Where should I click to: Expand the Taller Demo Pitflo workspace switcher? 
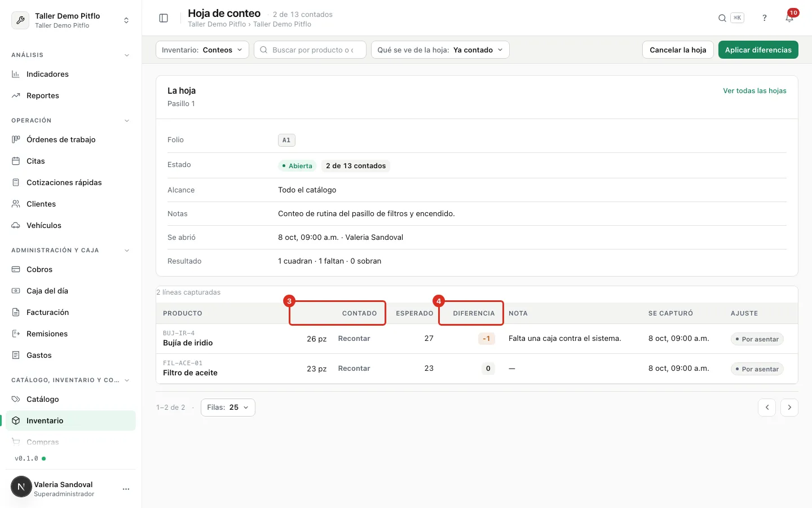(x=70, y=20)
